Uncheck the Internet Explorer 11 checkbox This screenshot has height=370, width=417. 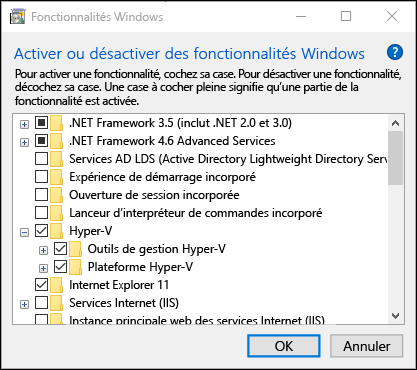[41, 285]
